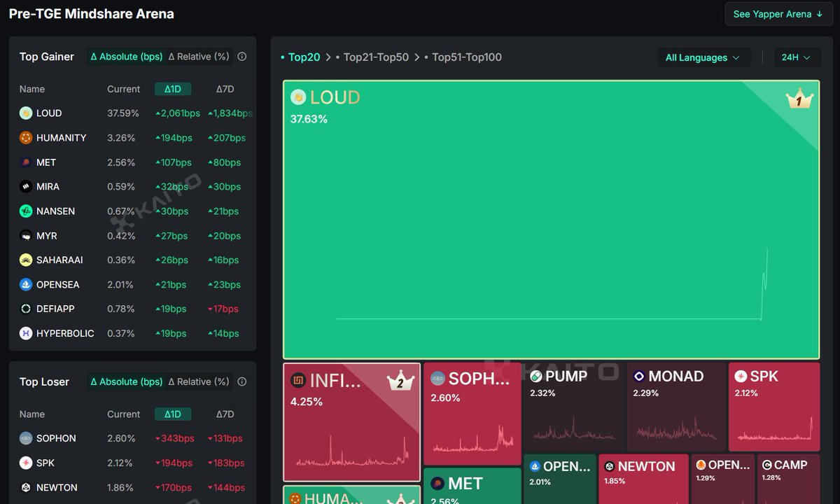Image resolution: width=840 pixels, height=504 pixels.
Task: Click the Name column header in Top Gainer
Action: pos(32,89)
